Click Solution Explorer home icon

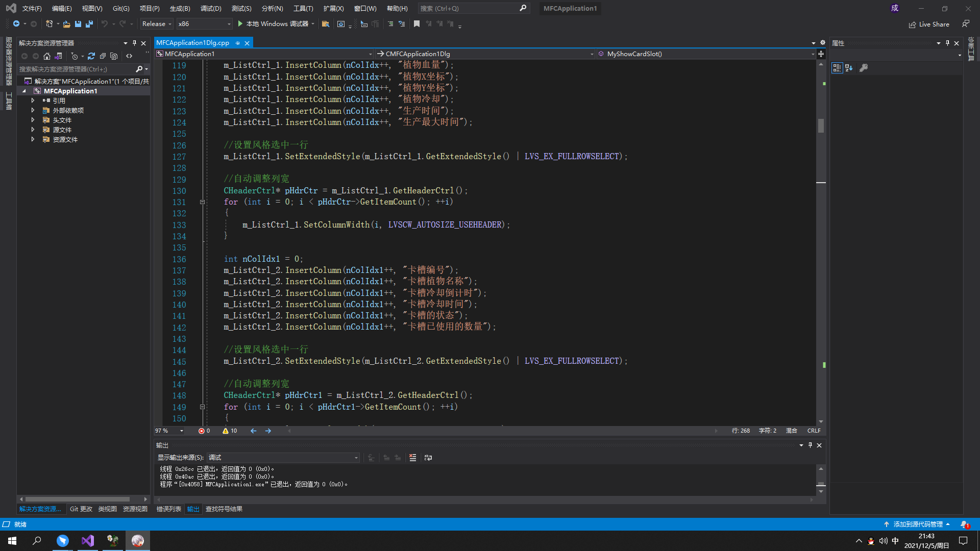47,56
